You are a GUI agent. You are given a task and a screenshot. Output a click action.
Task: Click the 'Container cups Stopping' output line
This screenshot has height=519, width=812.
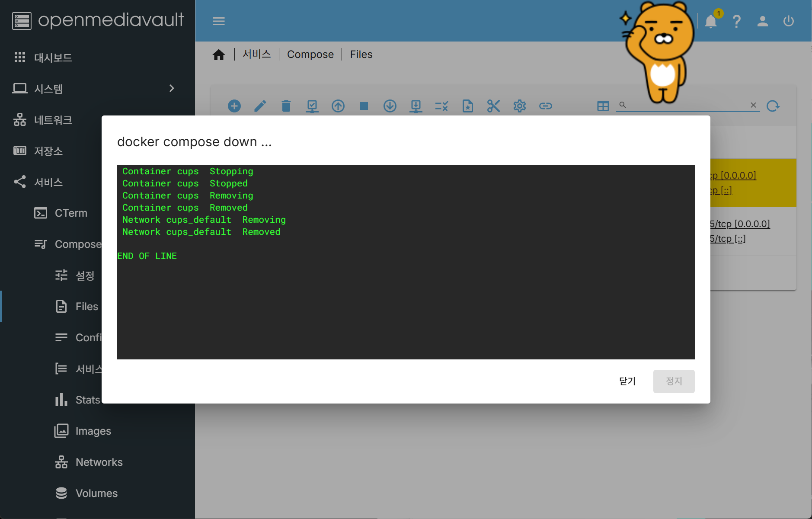coord(188,171)
